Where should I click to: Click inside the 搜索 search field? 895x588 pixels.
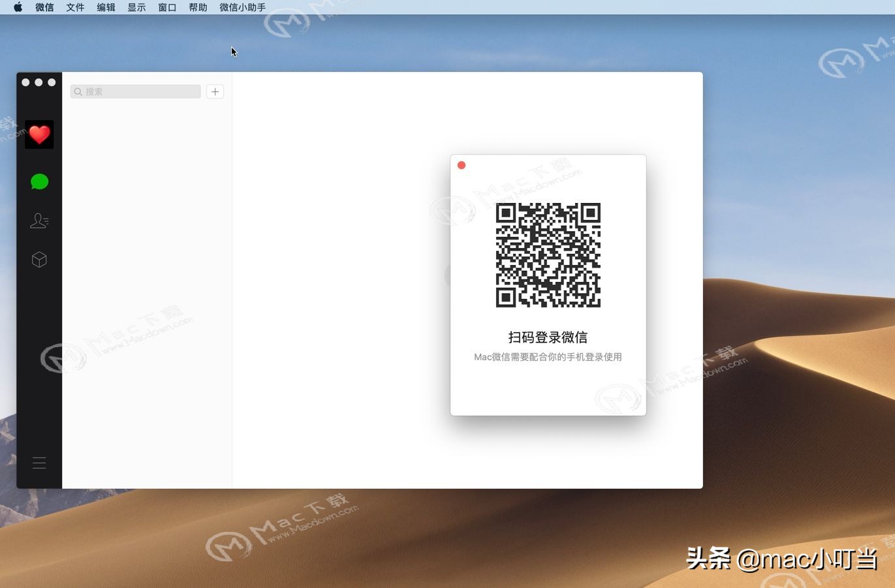(135, 91)
